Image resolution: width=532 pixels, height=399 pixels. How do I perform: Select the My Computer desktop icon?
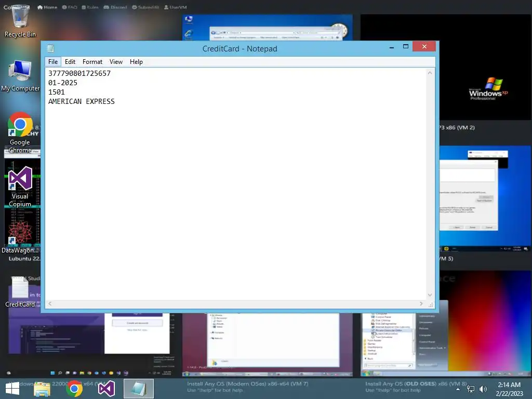pyautogui.click(x=20, y=76)
